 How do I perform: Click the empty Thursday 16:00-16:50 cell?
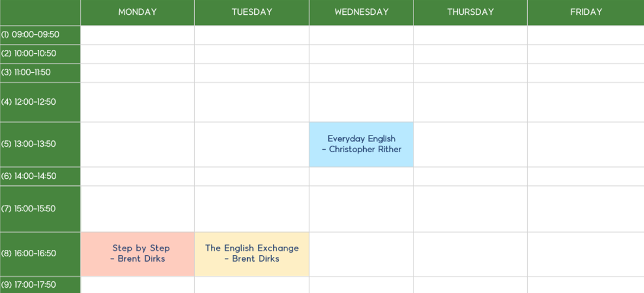click(x=470, y=254)
